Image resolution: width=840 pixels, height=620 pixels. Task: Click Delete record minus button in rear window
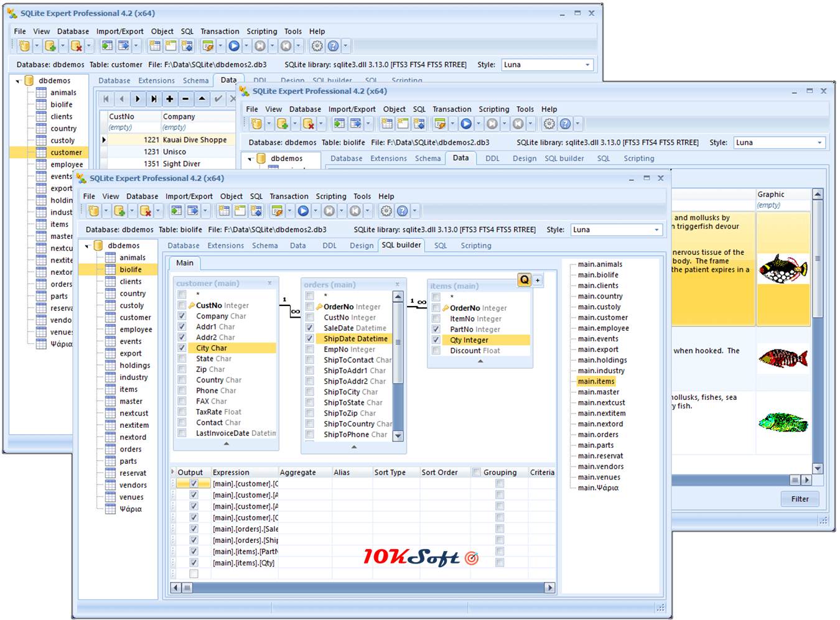point(185,98)
